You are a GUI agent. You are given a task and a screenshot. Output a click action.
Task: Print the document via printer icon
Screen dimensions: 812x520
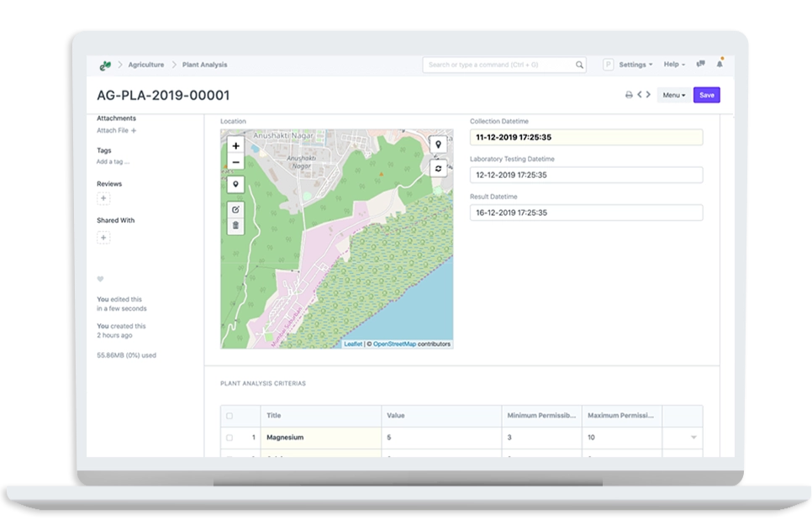tap(629, 95)
